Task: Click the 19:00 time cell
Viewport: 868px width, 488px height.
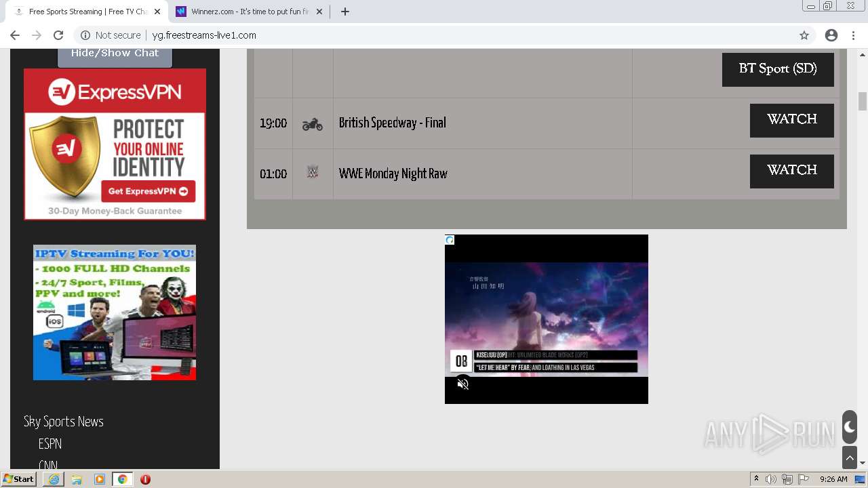Action: pos(273,123)
